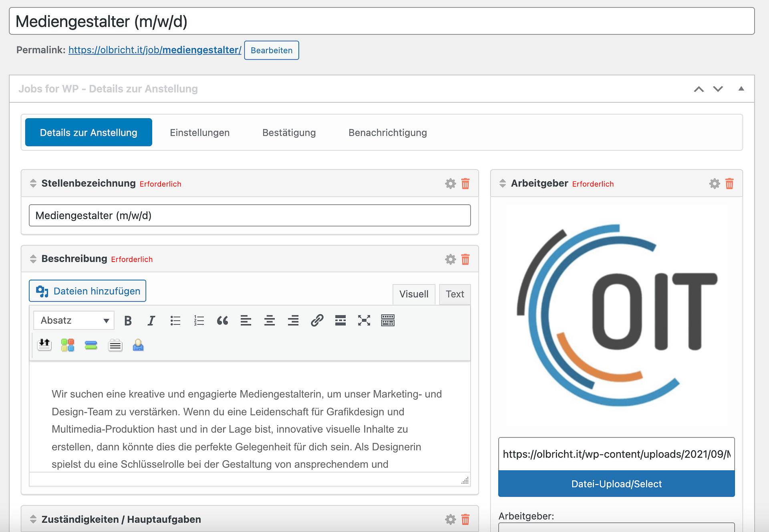Click the blue user figure icon
Screen dimensions: 769x532
click(x=138, y=345)
